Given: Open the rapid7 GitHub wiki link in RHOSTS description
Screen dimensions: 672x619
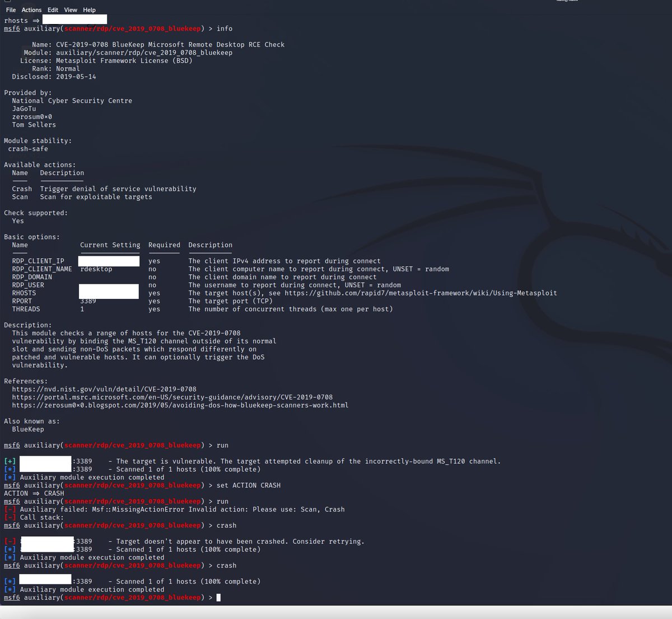Looking at the screenshot, I should (x=421, y=293).
